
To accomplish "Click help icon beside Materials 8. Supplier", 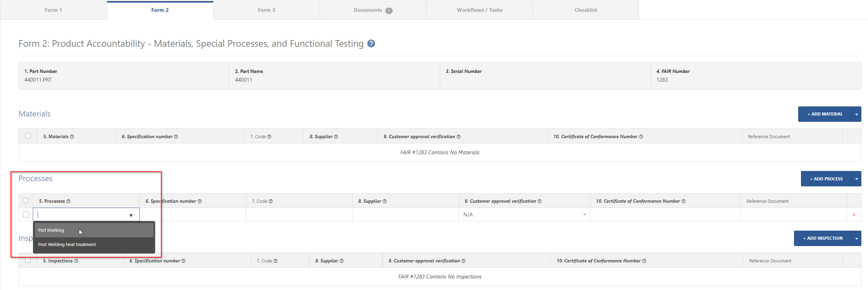I will click(x=336, y=137).
